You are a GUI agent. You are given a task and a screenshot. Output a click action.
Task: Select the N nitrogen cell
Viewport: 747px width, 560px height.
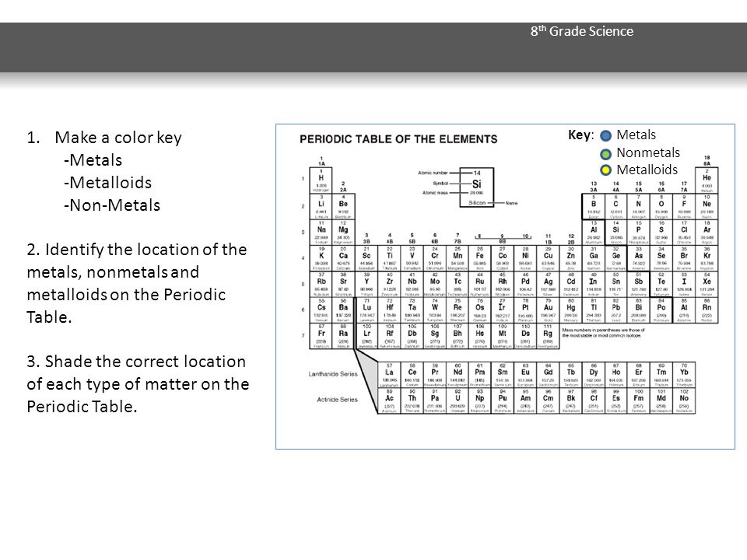click(x=638, y=206)
